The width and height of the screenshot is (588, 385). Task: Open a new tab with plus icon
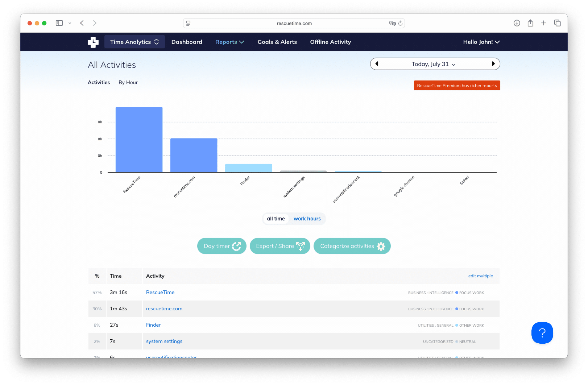(544, 23)
